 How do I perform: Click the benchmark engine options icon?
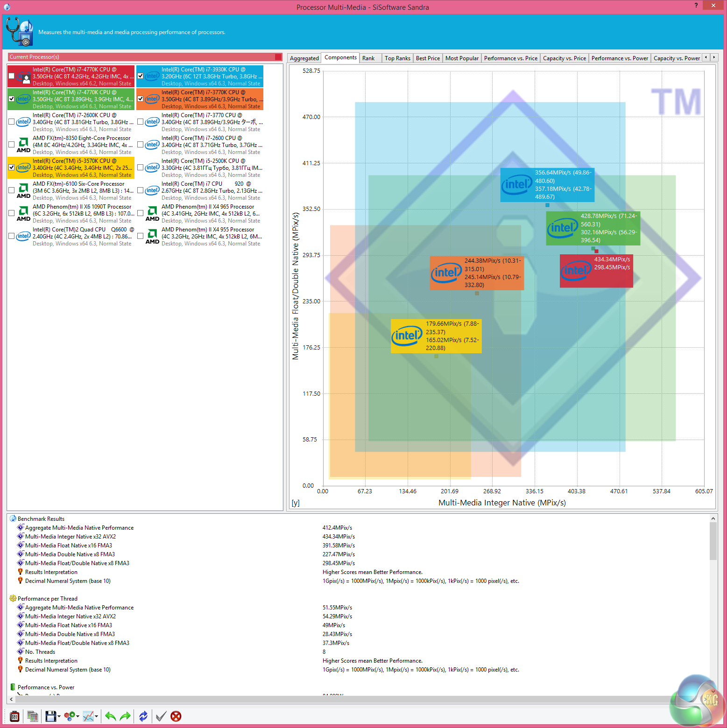tap(14, 716)
